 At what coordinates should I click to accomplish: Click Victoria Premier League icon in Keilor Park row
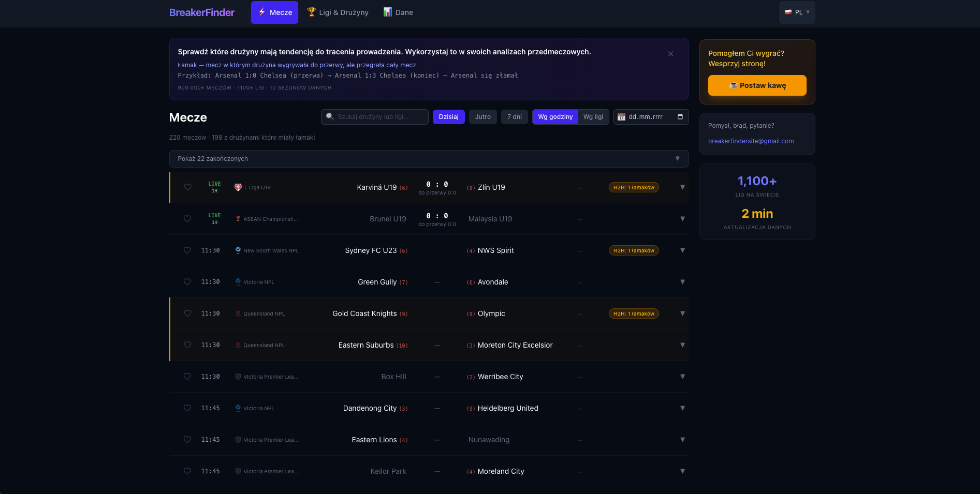[238, 471]
